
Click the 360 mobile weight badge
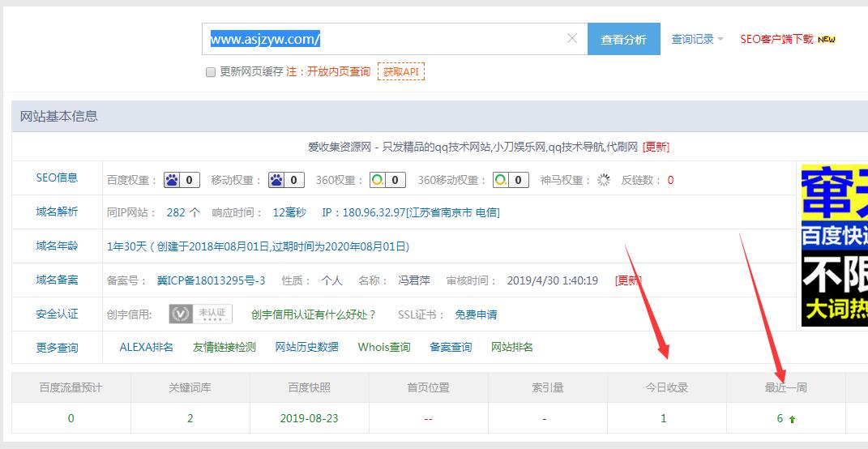[511, 180]
